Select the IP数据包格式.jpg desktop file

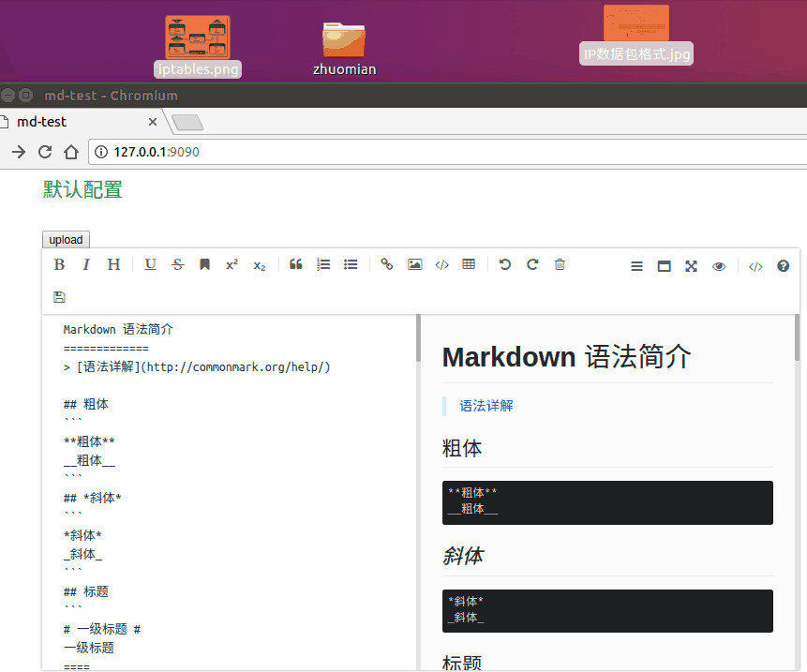pyautogui.click(x=636, y=35)
